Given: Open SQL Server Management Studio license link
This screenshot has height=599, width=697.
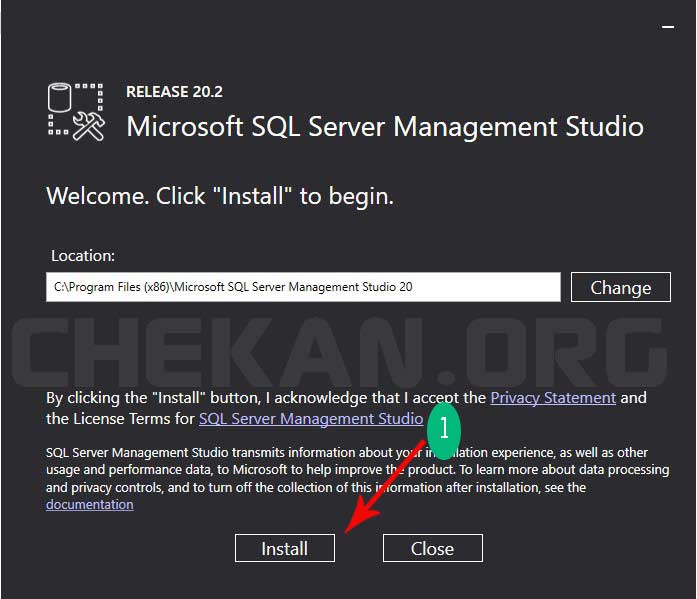Looking at the screenshot, I should point(311,419).
